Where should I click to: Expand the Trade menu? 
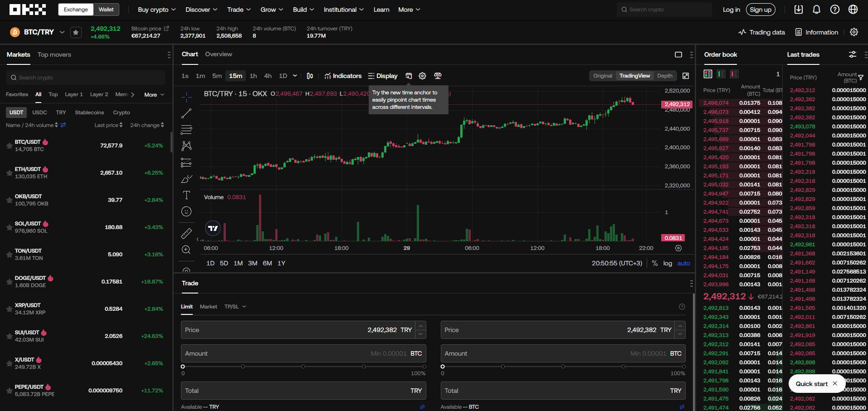coord(239,10)
